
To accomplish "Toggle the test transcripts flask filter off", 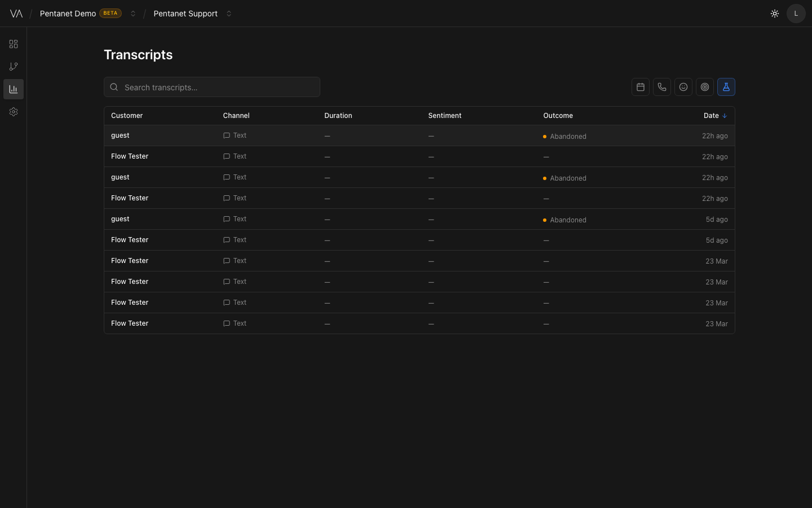I will pyautogui.click(x=726, y=87).
